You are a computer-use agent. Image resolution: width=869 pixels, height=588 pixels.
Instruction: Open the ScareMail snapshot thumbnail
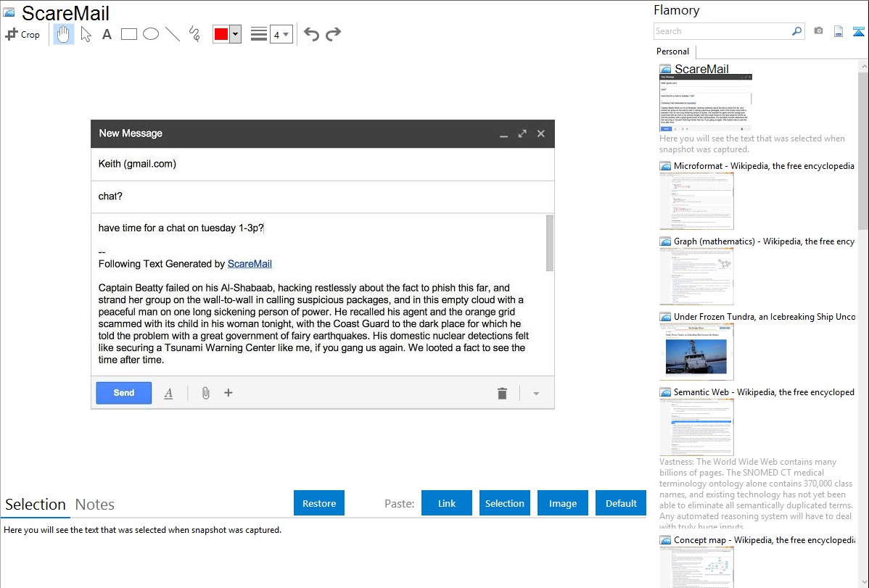(706, 102)
